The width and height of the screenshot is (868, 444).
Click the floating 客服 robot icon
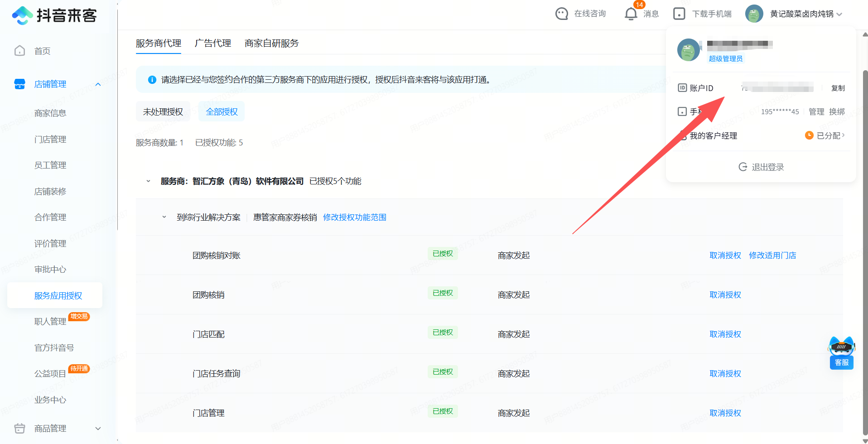click(x=841, y=348)
